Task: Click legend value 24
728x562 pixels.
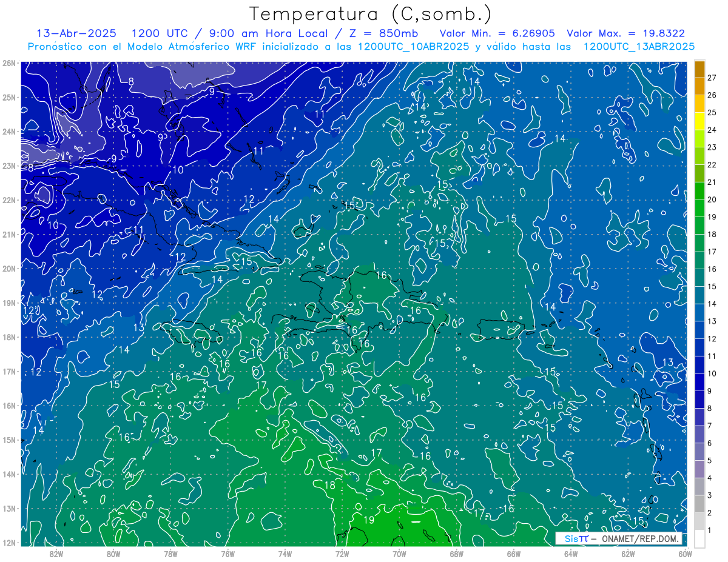Action: [x=712, y=130]
